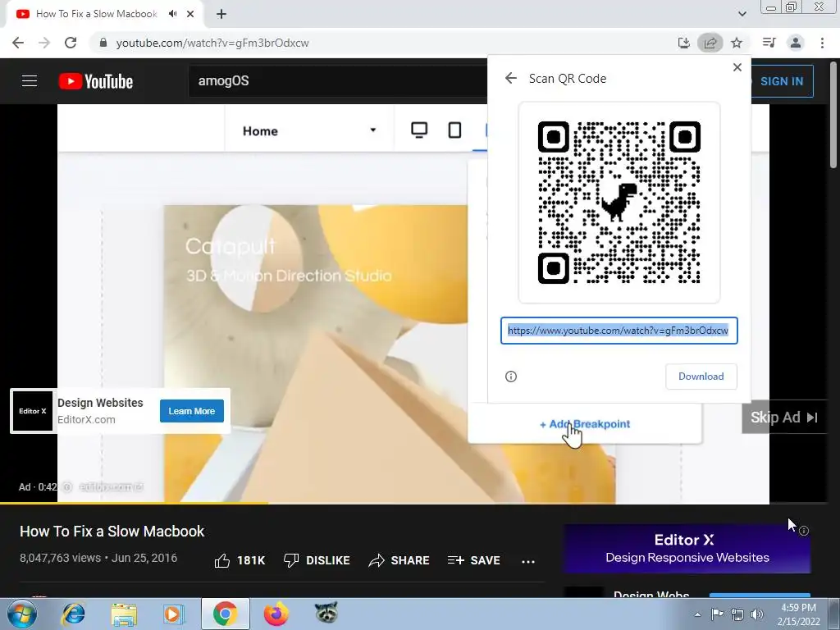The height and width of the screenshot is (630, 840).
Task: Show hidden system tray icons
Action: point(697,614)
